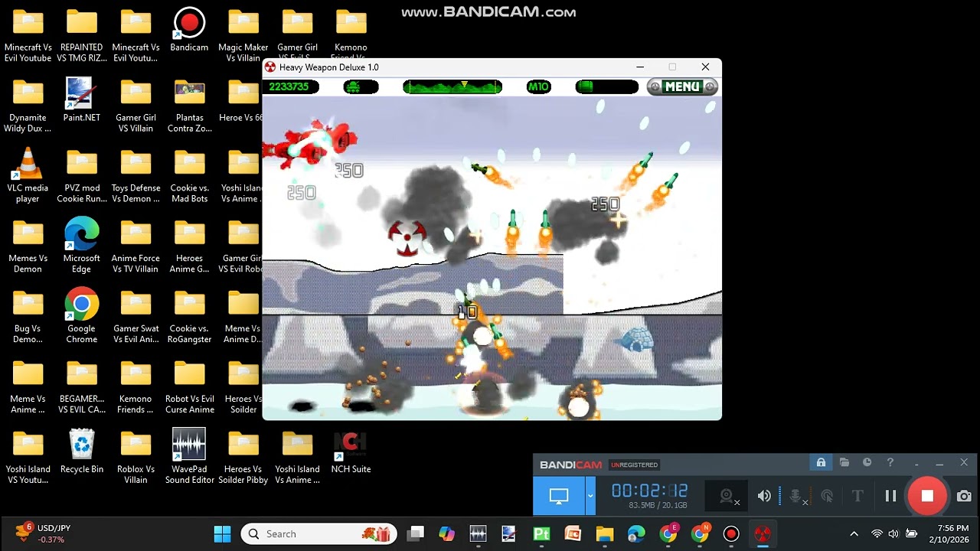Open PowerPoint from the taskbar

573,534
